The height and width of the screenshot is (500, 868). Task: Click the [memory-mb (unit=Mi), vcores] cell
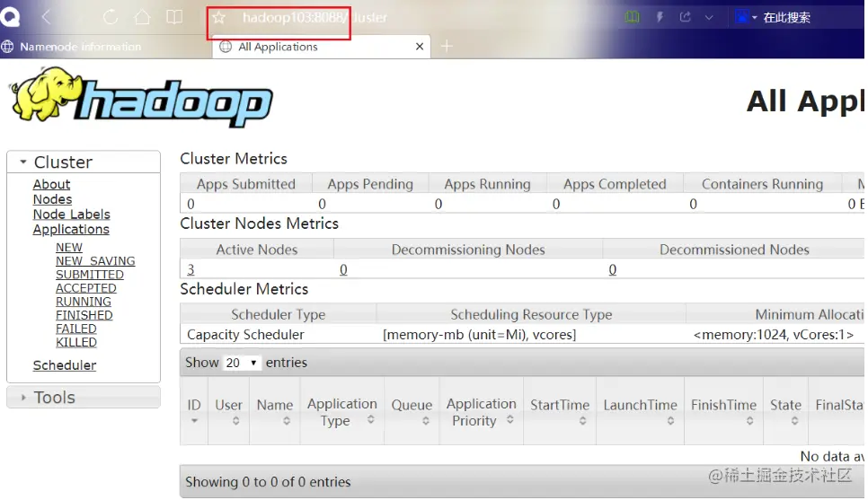pyautogui.click(x=480, y=335)
